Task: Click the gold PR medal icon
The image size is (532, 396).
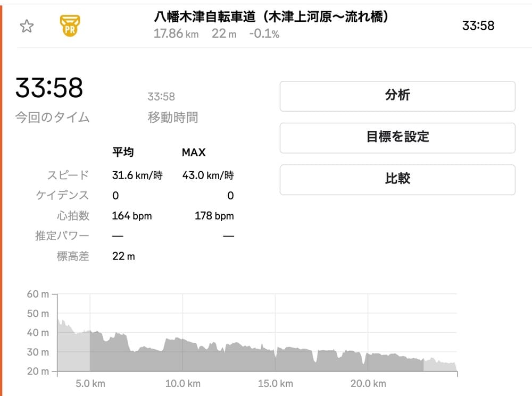Action: (69, 26)
